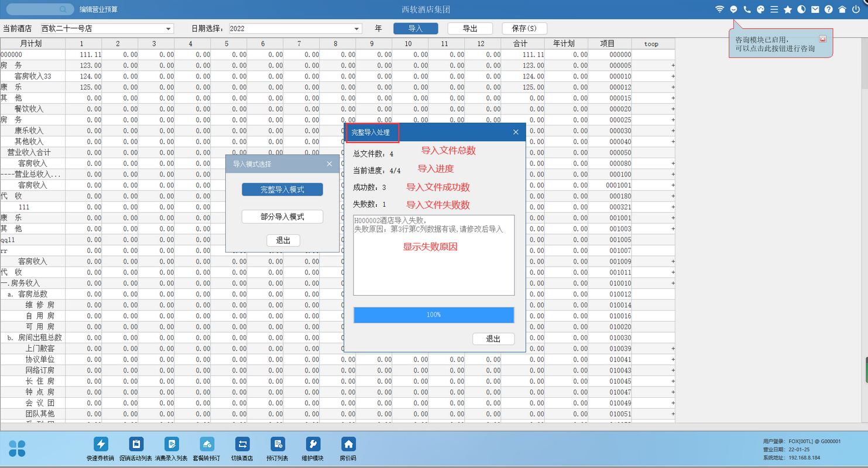Open 套餐转预订 in the bottom toolbar
The image size is (868, 468).
pyautogui.click(x=207, y=449)
